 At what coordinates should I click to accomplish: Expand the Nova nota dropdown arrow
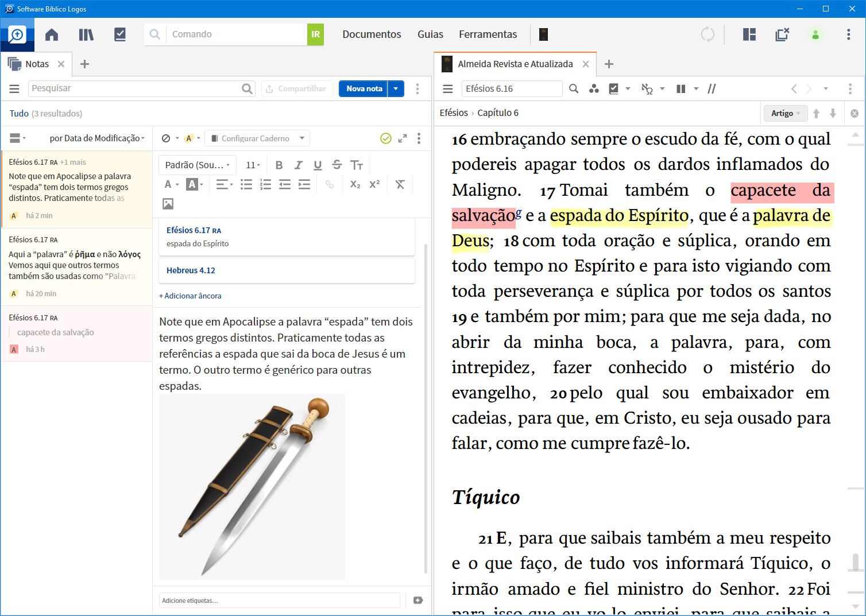[x=396, y=88]
